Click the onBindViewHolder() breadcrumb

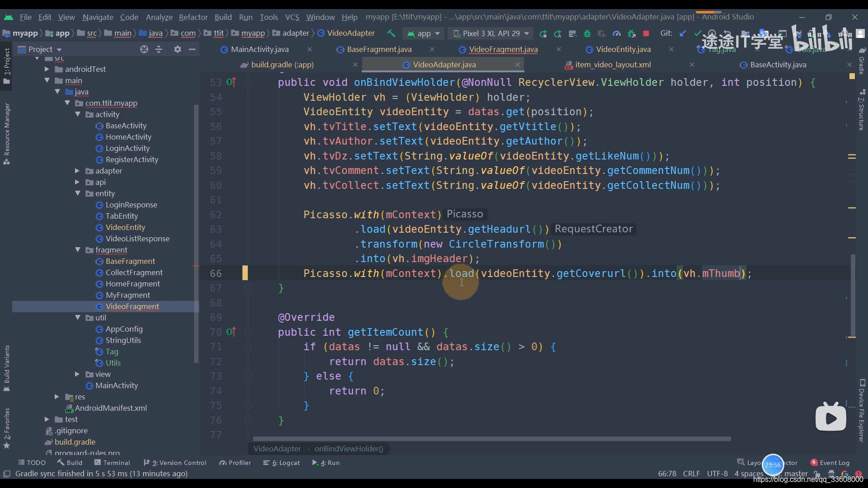tap(349, 449)
